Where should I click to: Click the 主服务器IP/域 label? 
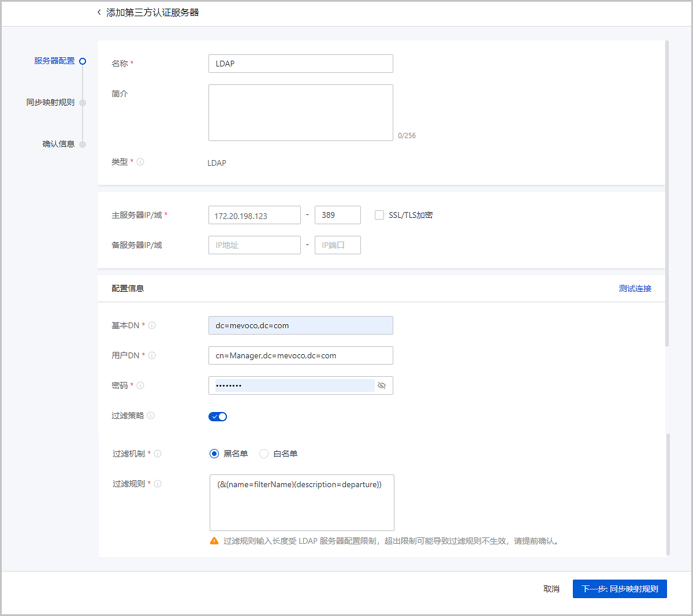point(137,215)
